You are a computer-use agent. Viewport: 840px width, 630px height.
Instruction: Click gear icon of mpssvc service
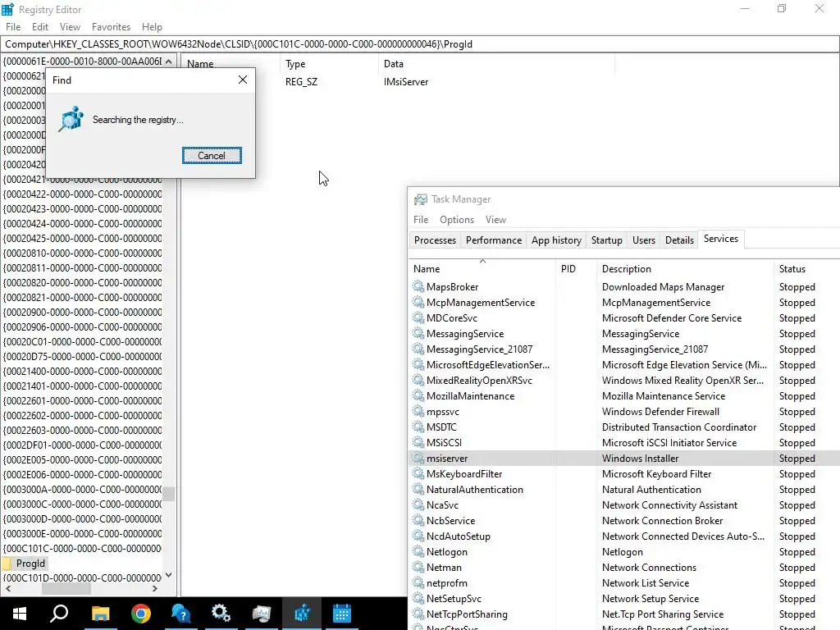(x=418, y=412)
